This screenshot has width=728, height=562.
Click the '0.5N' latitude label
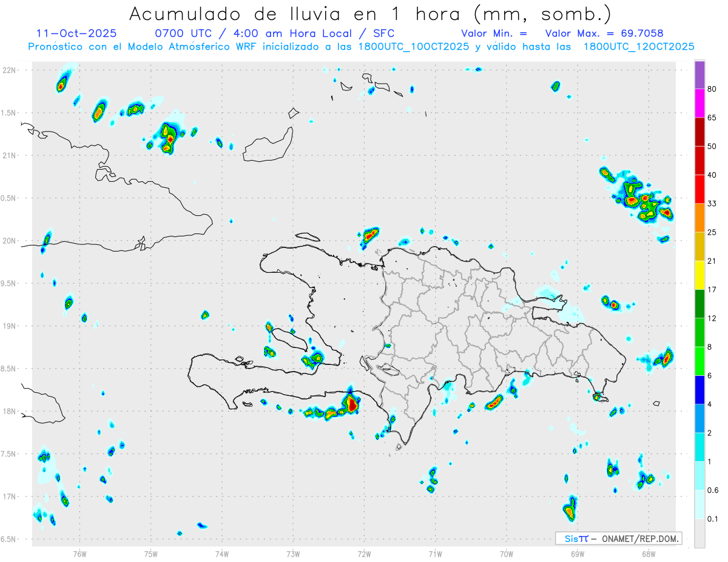coord(9,198)
